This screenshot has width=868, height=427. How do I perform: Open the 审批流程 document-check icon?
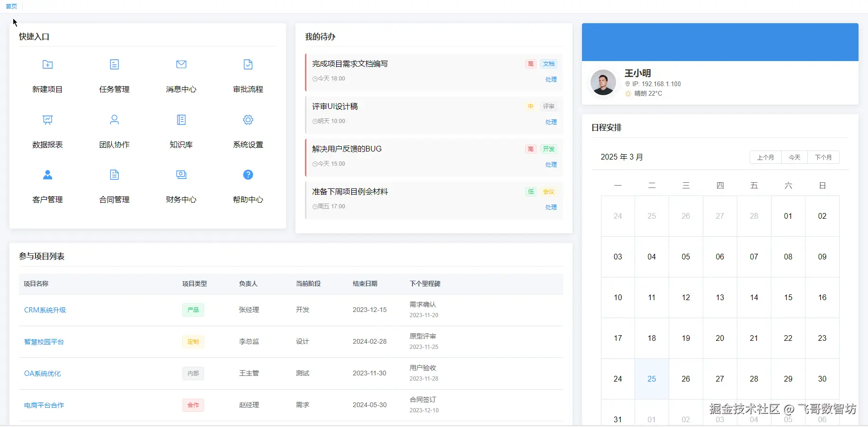[x=248, y=64]
